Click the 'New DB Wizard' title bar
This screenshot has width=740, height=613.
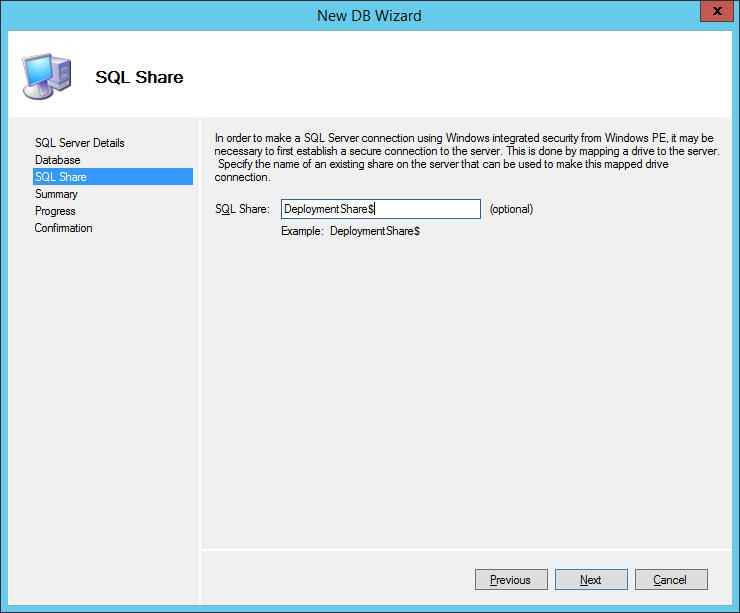pos(369,15)
